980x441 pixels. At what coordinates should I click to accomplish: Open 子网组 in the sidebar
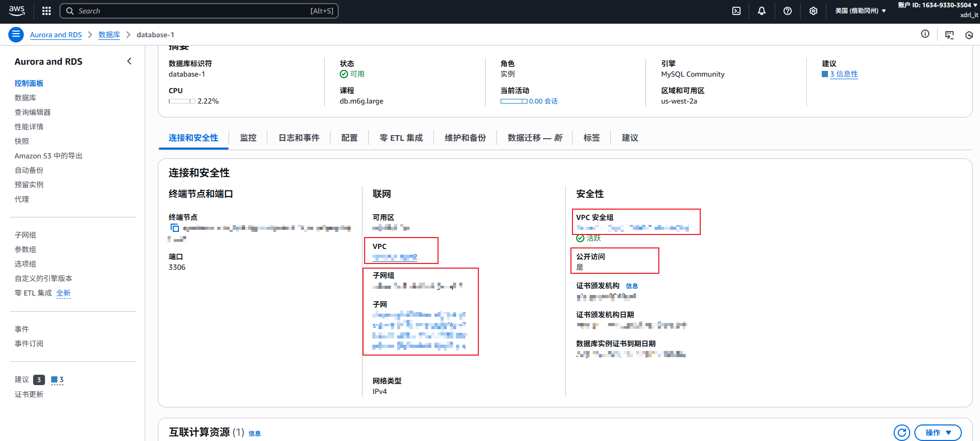[x=25, y=235]
